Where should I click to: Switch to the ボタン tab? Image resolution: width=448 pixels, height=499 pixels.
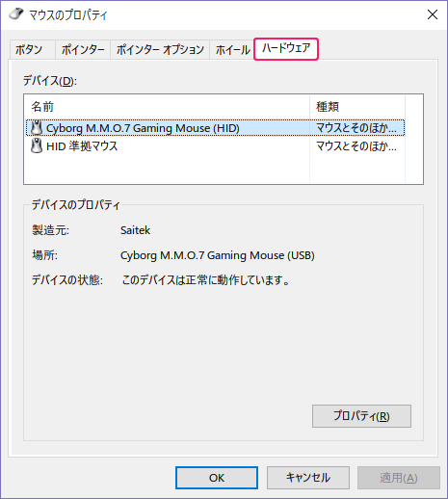tap(29, 50)
